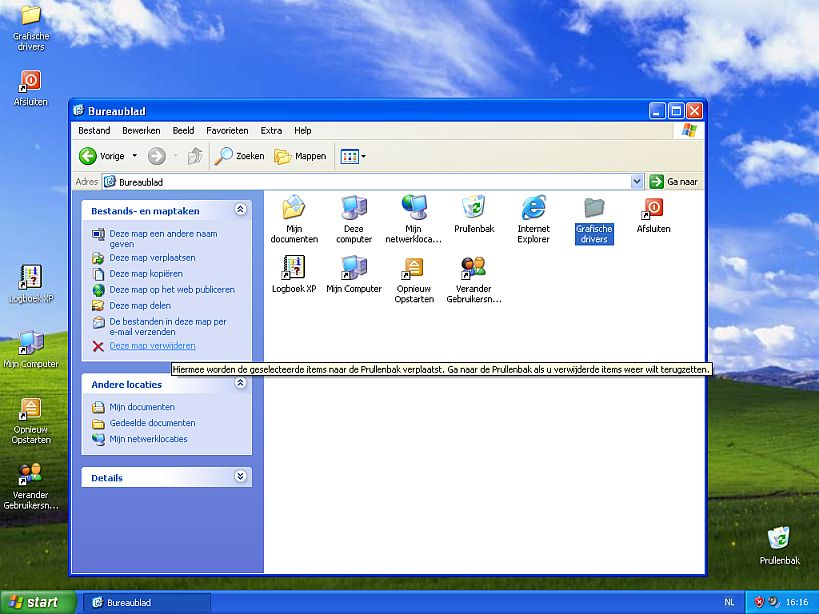Collapse the Andere locaties panel
819x614 pixels.
pos(239,384)
